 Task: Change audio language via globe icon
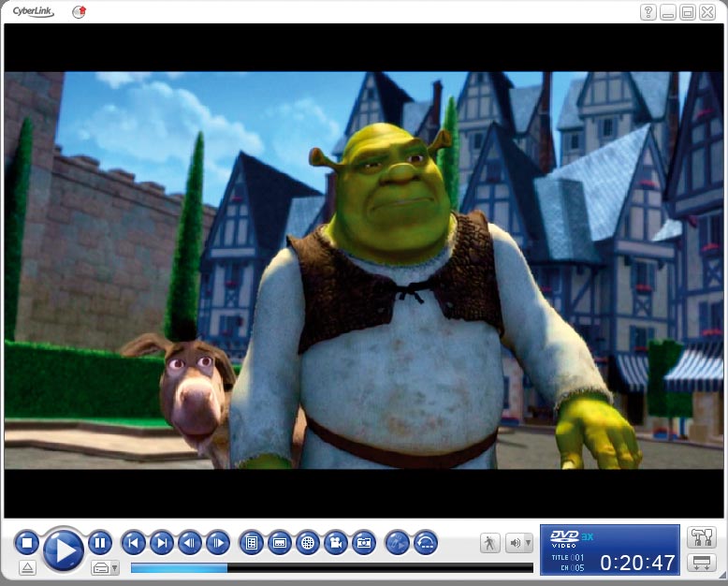308,542
